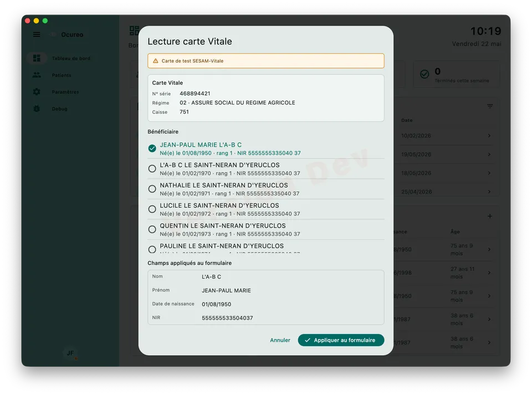Click the macOS yellow minimize window button

(37, 20)
